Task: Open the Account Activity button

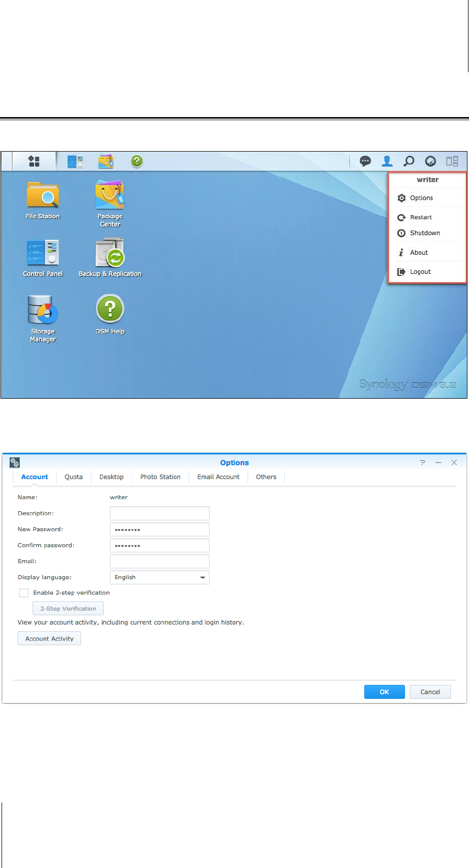Action: 50,638
